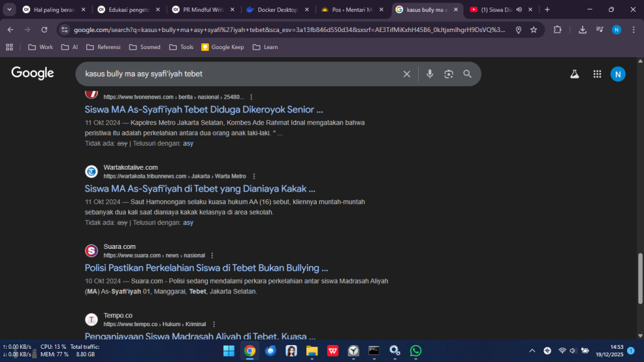Open Google Lens image search

(x=448, y=74)
